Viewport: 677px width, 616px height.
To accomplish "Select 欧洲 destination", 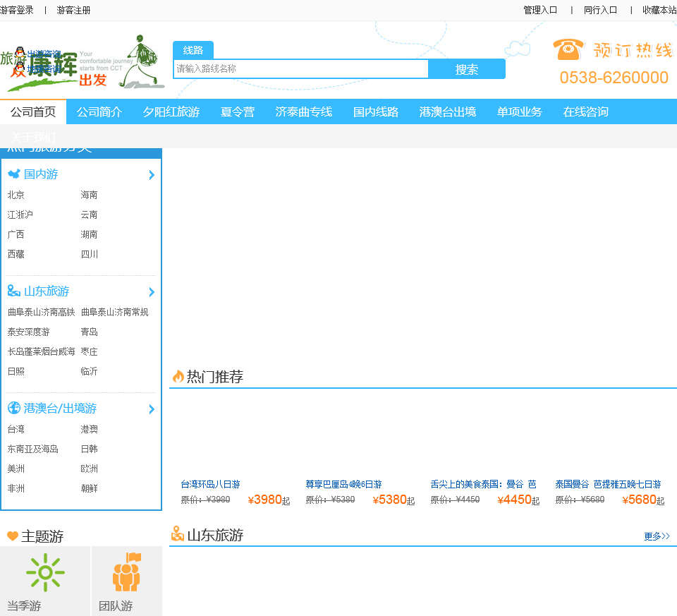I will pos(89,469).
